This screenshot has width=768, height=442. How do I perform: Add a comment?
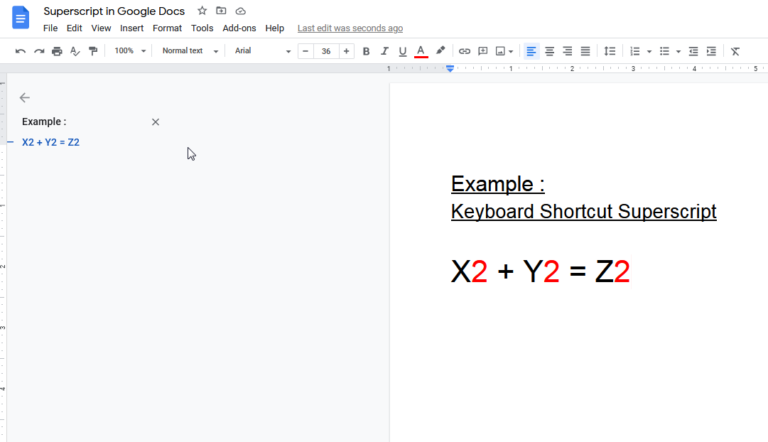[483, 51]
